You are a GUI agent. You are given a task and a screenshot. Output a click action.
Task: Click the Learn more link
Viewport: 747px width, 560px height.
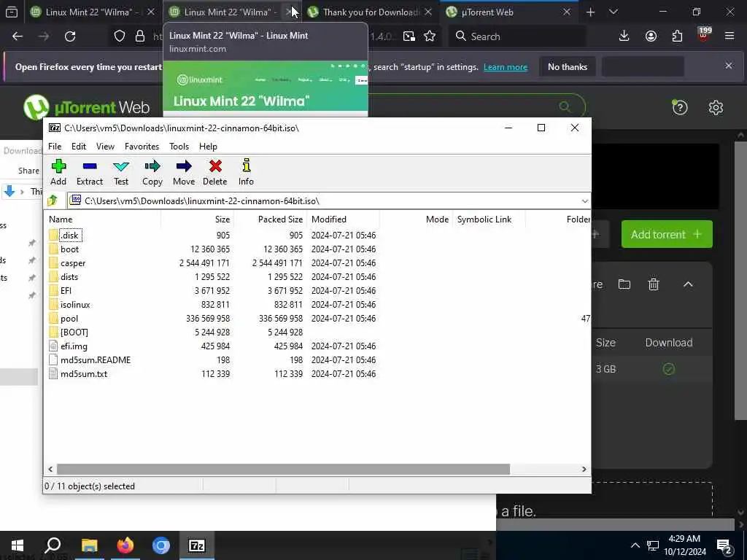(506, 67)
